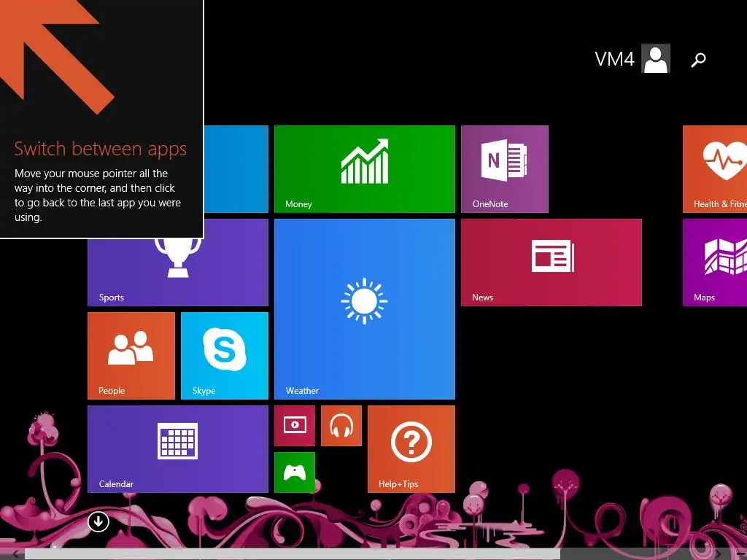Click the search magnifier icon
Image resolution: width=747 pixels, height=560 pixels.
[x=698, y=60]
